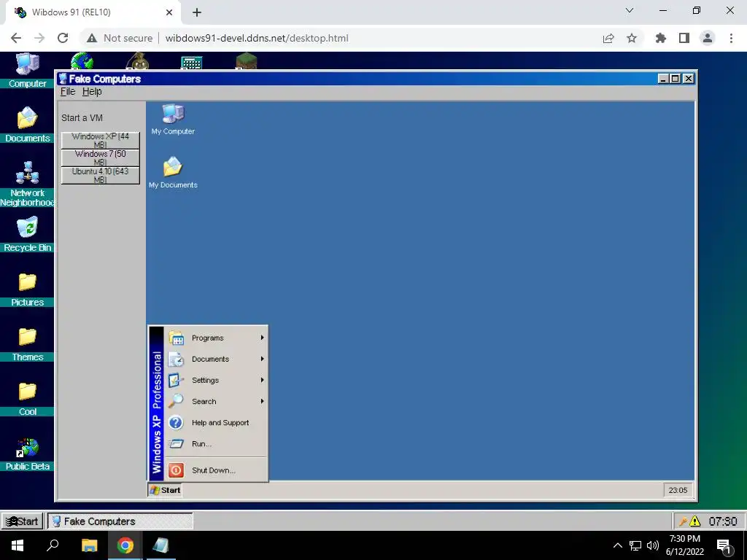Click the XP Start button inside VM
The image size is (747, 560).
pos(165,490)
